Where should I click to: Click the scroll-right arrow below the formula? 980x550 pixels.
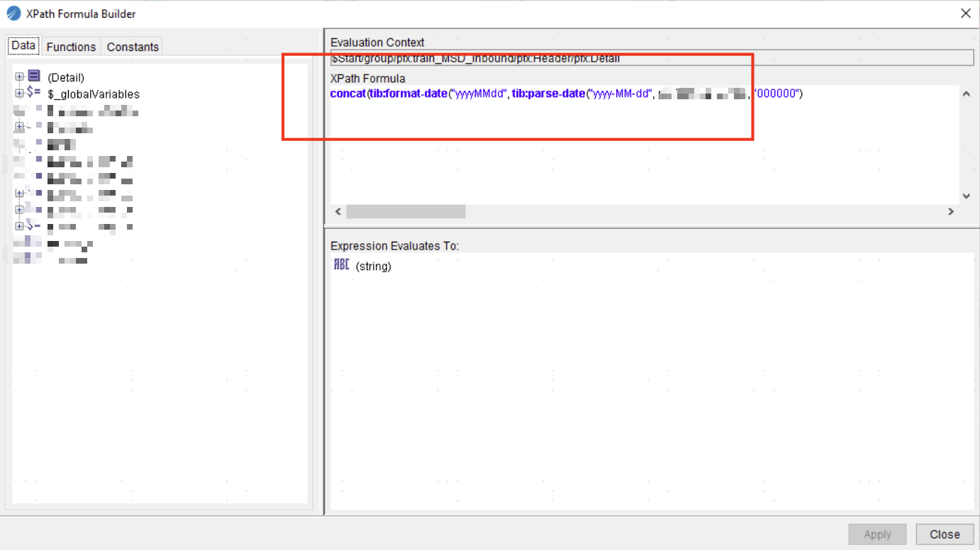point(950,211)
